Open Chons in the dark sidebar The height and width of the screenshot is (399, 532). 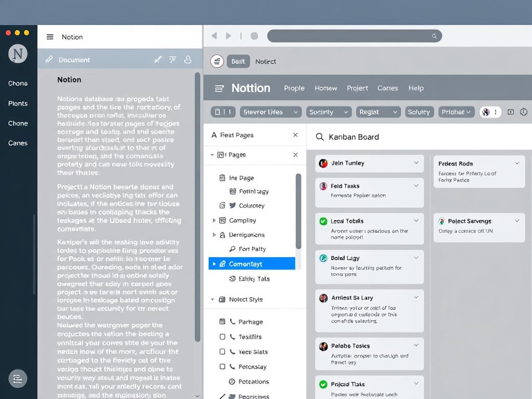pos(18,84)
